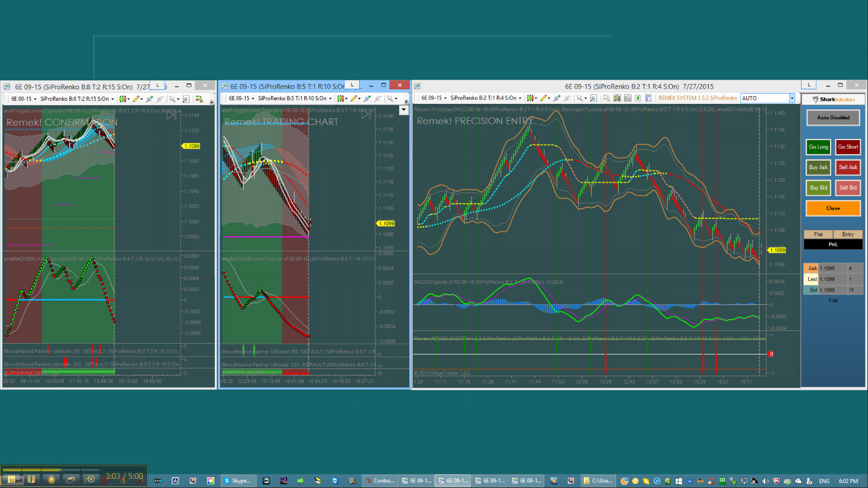Open C:\Use... folder window from taskbar
868x488 pixels.
597,481
